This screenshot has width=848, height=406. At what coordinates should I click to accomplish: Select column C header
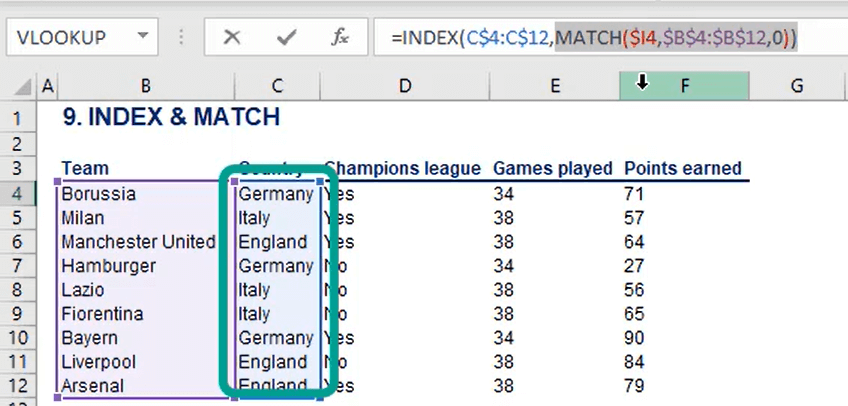pos(277,85)
